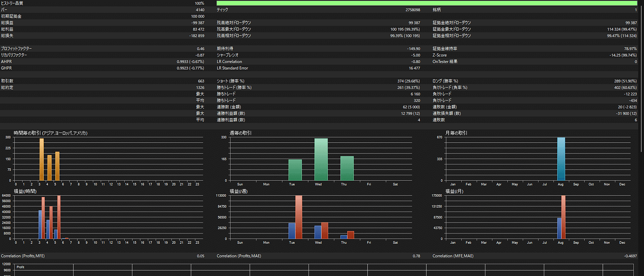This screenshot has width=644, height=276.
Task: Click the 証拠金最大ドローダウン value 114 324 (99.47%)
Action: tap(622, 29)
